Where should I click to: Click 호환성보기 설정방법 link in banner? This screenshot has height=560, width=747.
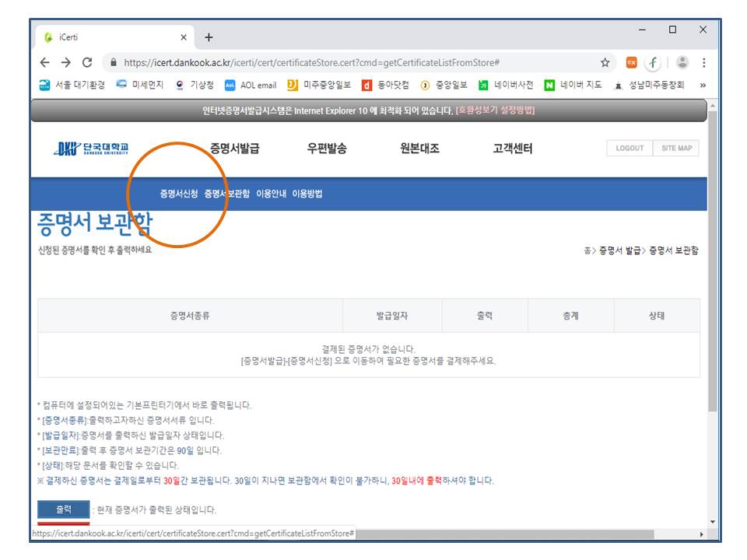[x=495, y=110]
